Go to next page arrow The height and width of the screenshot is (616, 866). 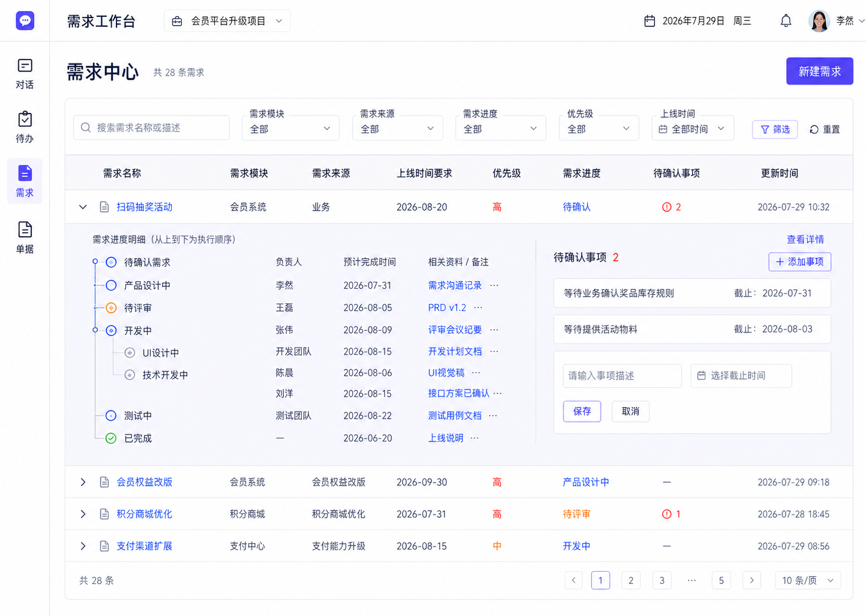(752, 580)
